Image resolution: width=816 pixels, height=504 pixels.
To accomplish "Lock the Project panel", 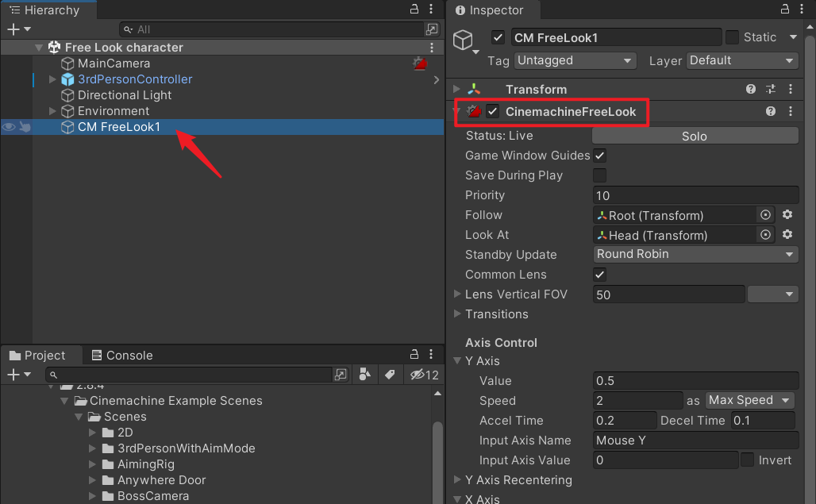I will click(414, 354).
